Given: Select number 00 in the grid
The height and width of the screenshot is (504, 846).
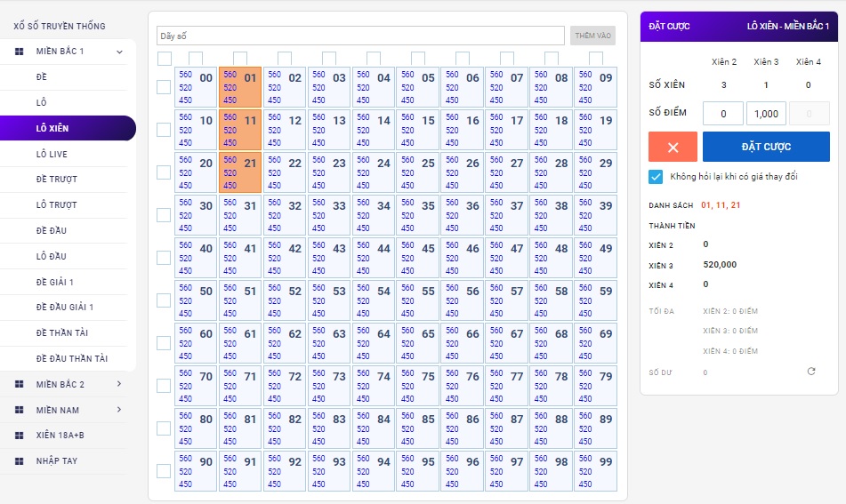Looking at the screenshot, I should point(196,87).
